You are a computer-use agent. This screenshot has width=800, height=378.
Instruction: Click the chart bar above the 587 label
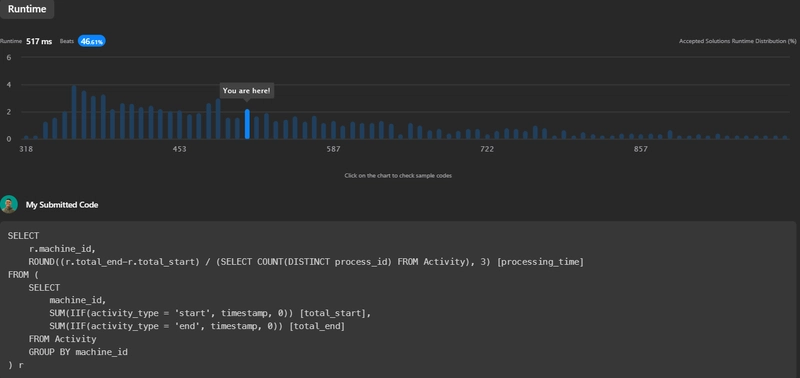tap(334, 130)
